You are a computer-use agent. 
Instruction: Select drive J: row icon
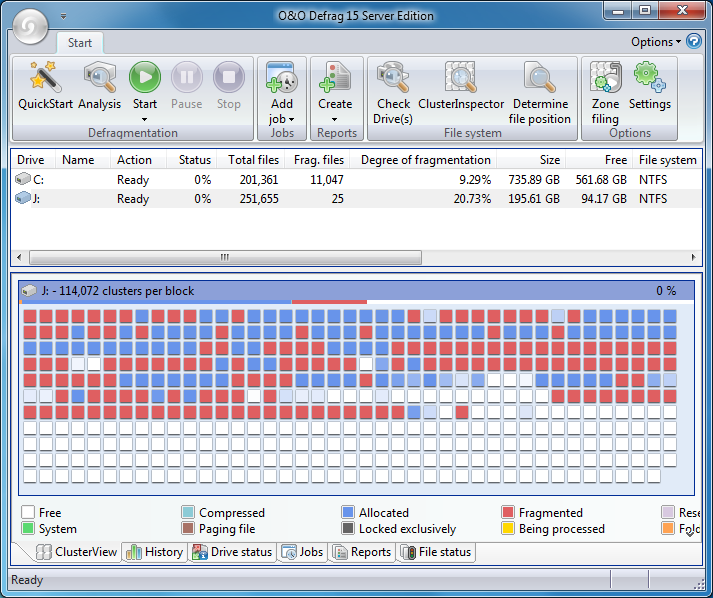(22, 198)
